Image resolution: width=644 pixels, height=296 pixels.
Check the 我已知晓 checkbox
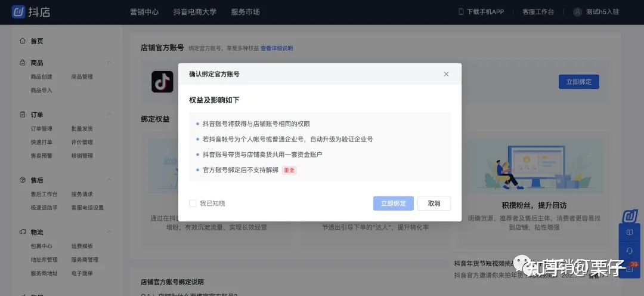193,203
